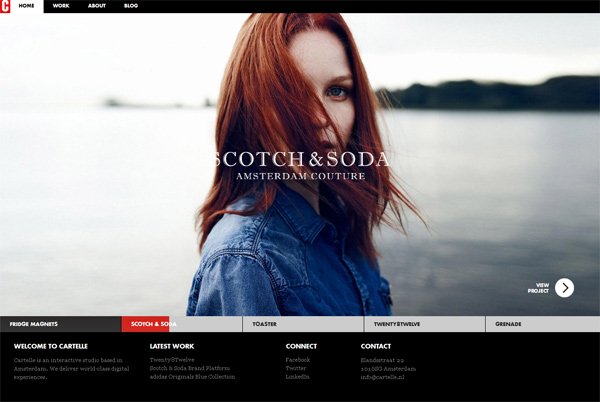Click the red Cartelle C logo
600x402 pixels.
pos(5,7)
